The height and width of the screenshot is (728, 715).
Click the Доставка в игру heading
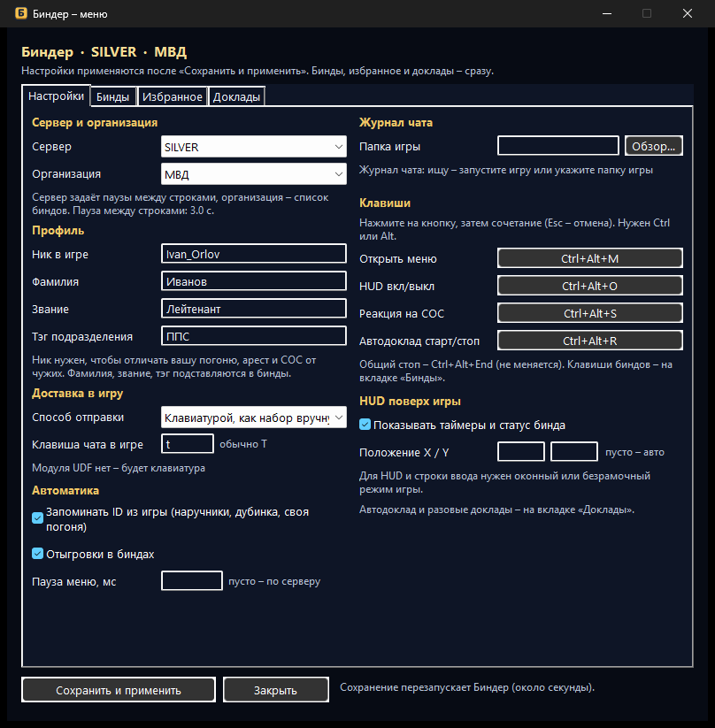pyautogui.click(x=78, y=394)
